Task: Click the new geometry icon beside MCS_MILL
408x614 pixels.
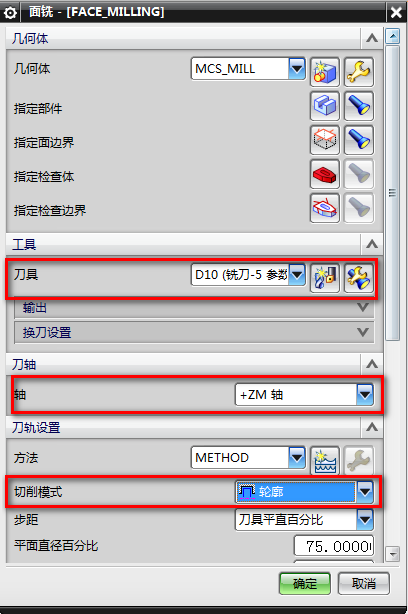Action: point(325,72)
